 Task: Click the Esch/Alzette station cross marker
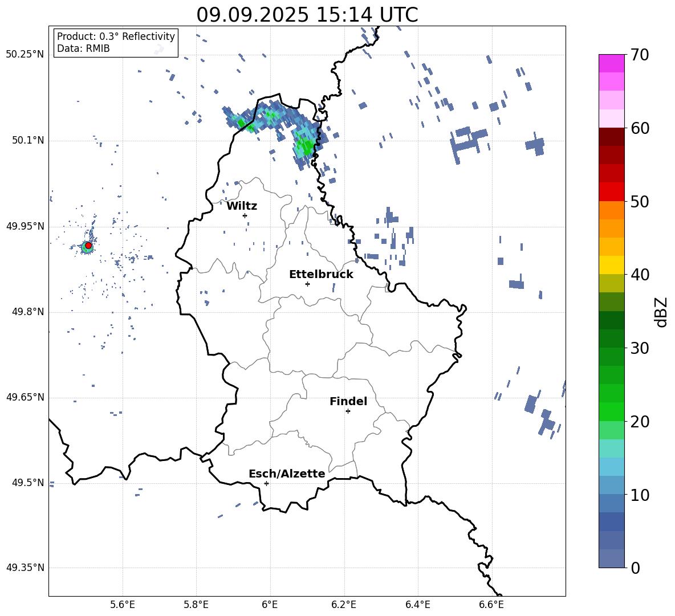266,483
